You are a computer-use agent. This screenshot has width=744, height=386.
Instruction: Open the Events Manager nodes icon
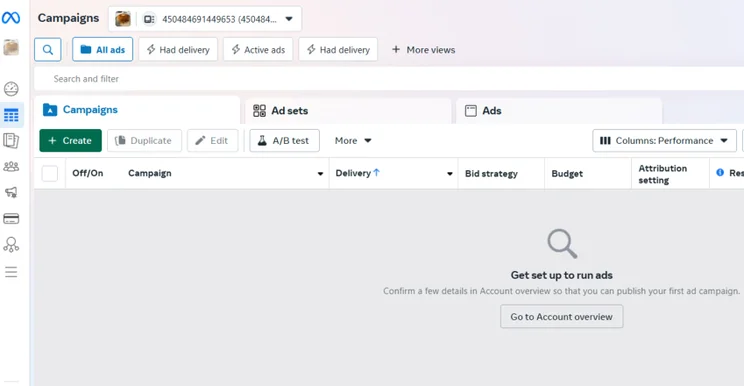pos(11,245)
